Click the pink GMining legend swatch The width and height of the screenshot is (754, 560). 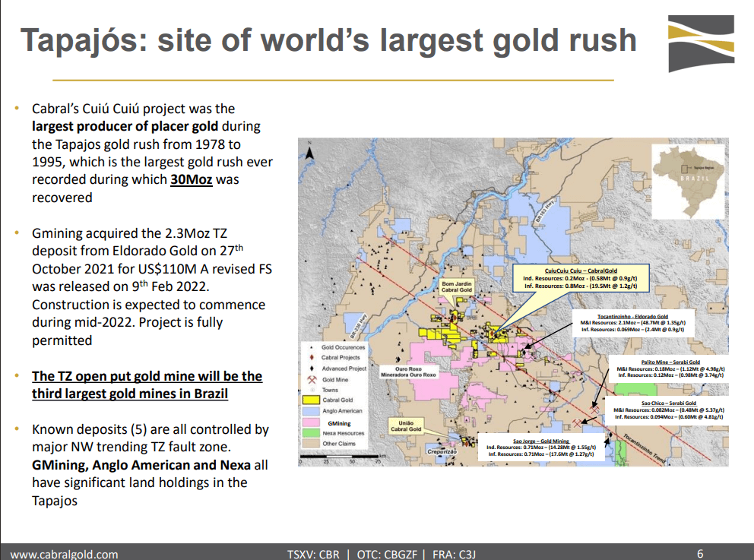(311, 422)
